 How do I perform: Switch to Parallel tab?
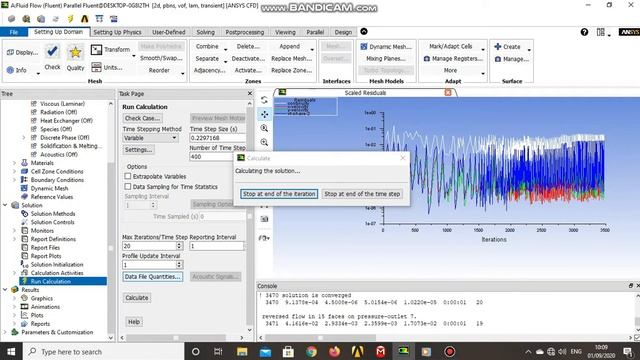tap(315, 32)
